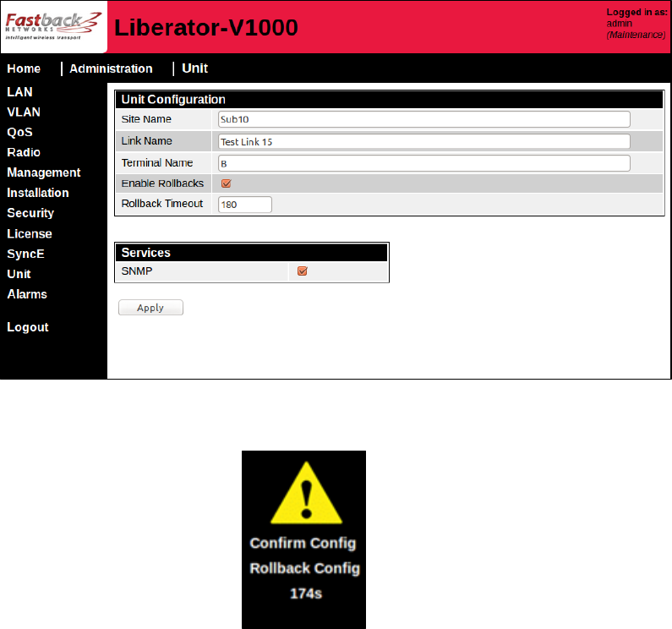Open the Home menu
Screen dimensions: 672x629
click(x=24, y=68)
